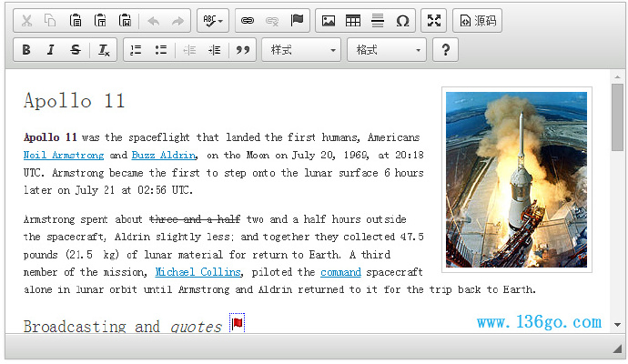628x364 pixels.
Task: Select the rocket launch image
Action: (516, 179)
